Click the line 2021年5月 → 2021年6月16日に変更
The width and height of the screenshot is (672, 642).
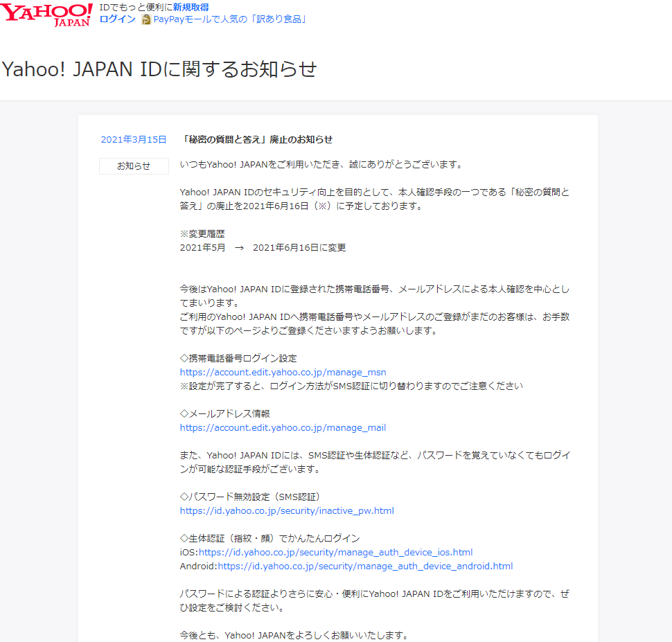click(x=263, y=247)
